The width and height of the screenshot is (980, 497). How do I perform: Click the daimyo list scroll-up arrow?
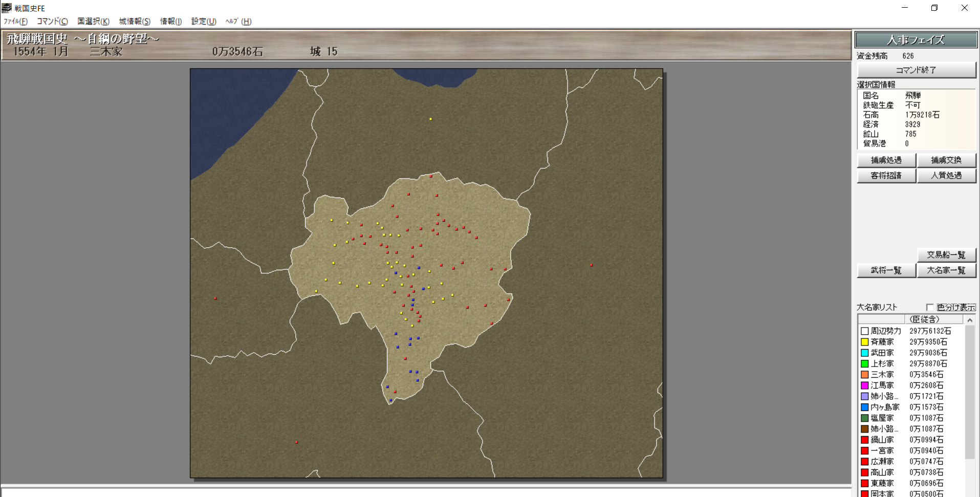click(969, 320)
